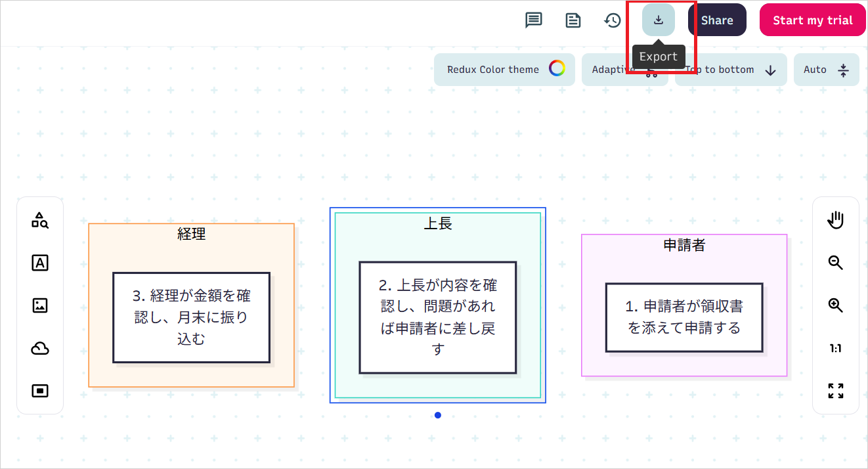Open Top to bottom direction dropdown
Screen dimensions: 868x469
pyautogui.click(x=731, y=70)
